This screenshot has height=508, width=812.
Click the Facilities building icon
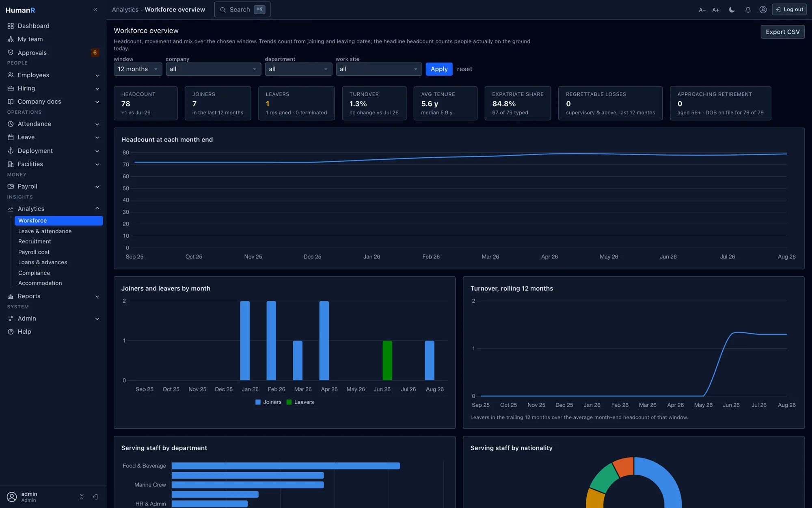coord(11,164)
